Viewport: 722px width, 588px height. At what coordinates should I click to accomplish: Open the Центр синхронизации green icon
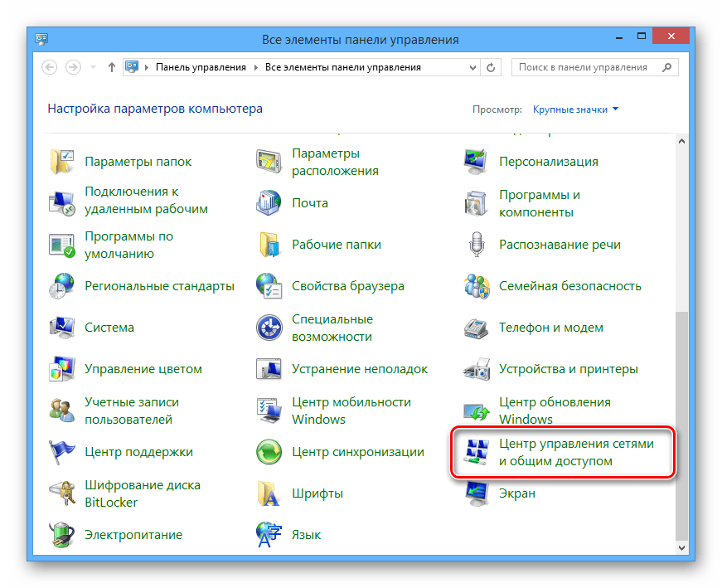269,452
